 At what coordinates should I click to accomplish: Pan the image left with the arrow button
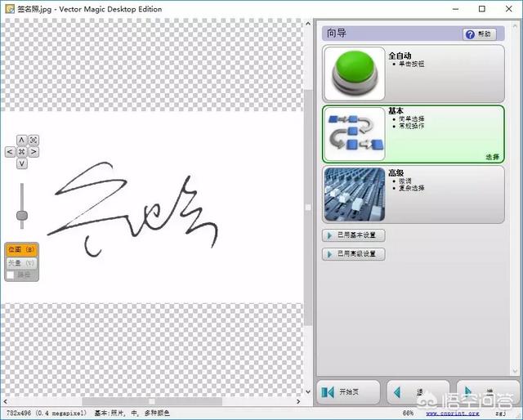coord(10,151)
